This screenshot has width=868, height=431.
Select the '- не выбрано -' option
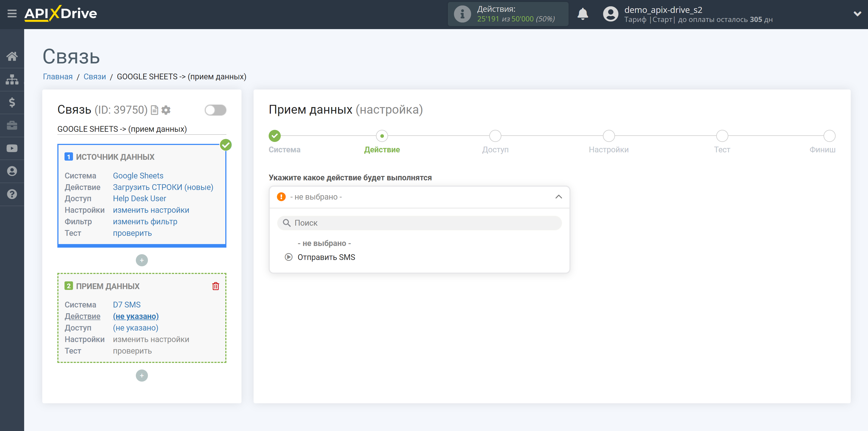click(x=324, y=243)
